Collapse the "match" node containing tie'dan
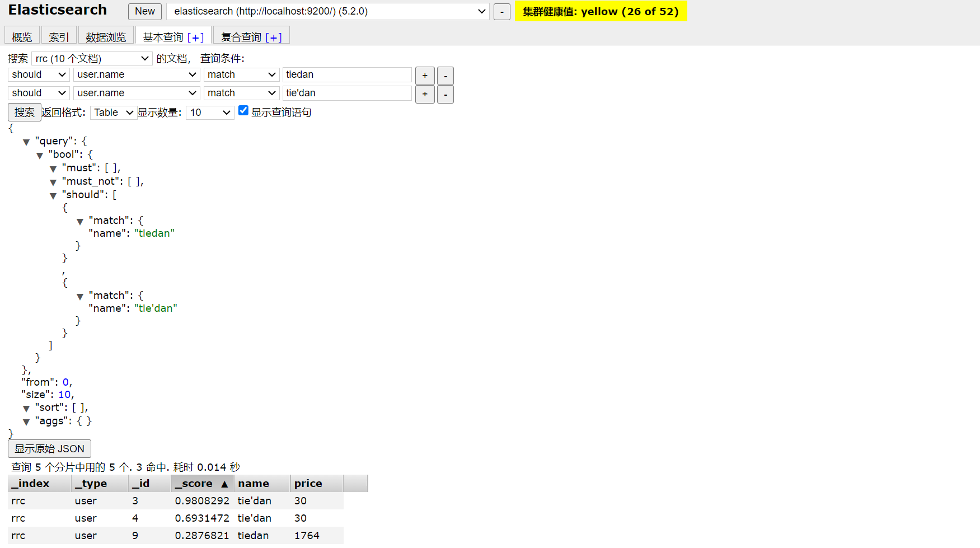This screenshot has height=548, width=980. tap(80, 297)
